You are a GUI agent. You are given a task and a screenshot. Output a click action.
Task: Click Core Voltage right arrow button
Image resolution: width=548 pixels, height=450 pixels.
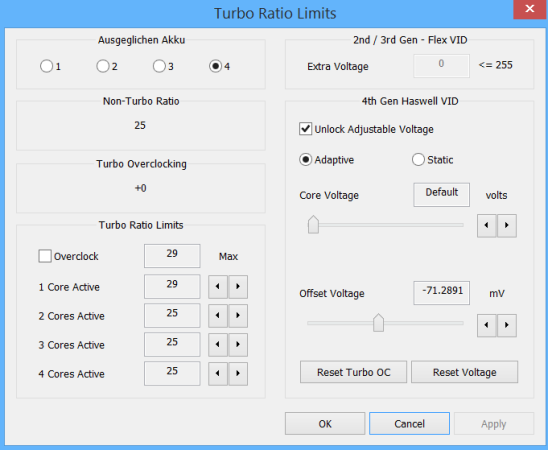pos(507,226)
